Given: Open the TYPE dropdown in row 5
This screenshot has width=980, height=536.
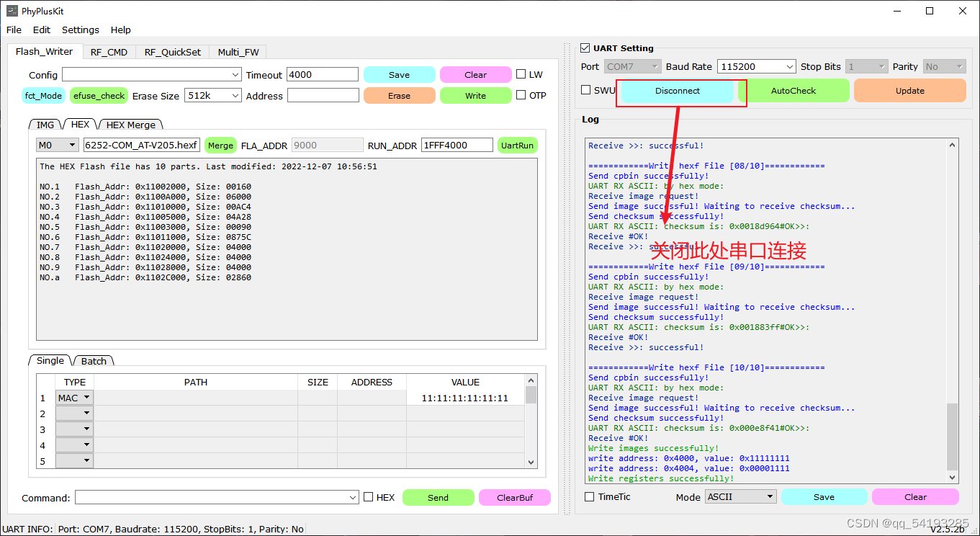Looking at the screenshot, I should 75,461.
